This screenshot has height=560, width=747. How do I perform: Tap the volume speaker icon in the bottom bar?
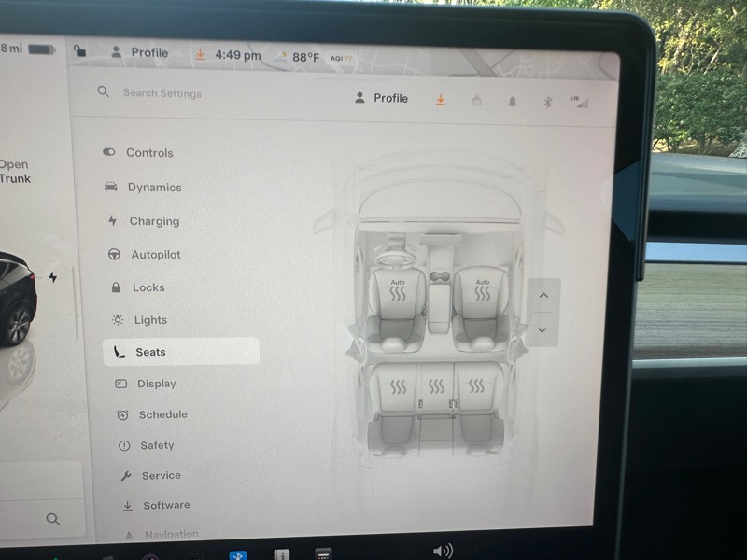pyautogui.click(x=443, y=551)
